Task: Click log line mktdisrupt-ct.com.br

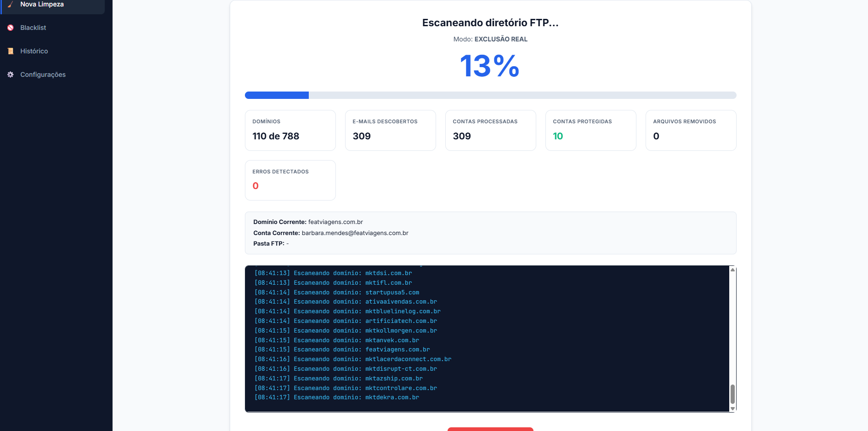Action: 346,369
